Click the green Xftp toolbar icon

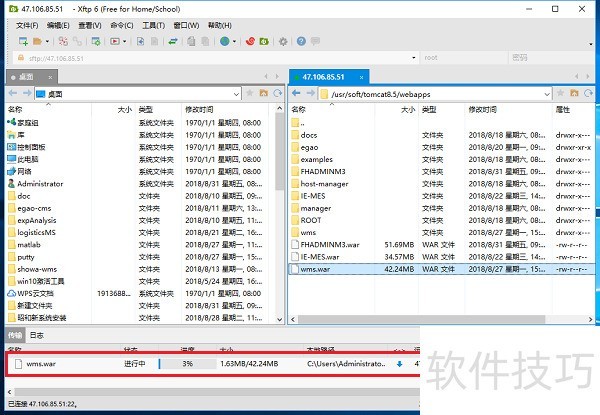tap(264, 41)
